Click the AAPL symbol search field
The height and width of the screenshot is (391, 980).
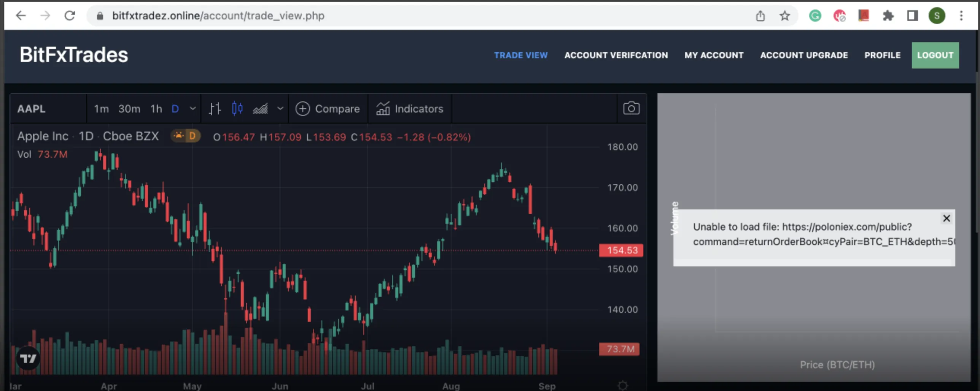point(48,109)
